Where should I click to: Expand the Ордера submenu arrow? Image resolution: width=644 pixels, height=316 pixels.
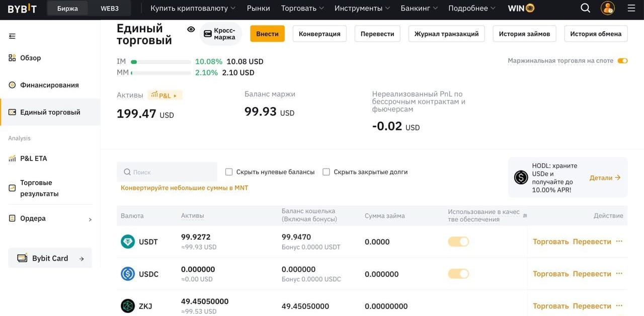point(90,219)
